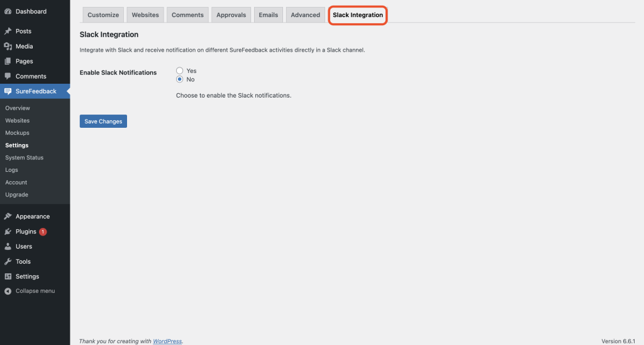644x345 pixels.
Task: Click 'Choose to enable the Slack notifications' text
Action: coord(234,96)
